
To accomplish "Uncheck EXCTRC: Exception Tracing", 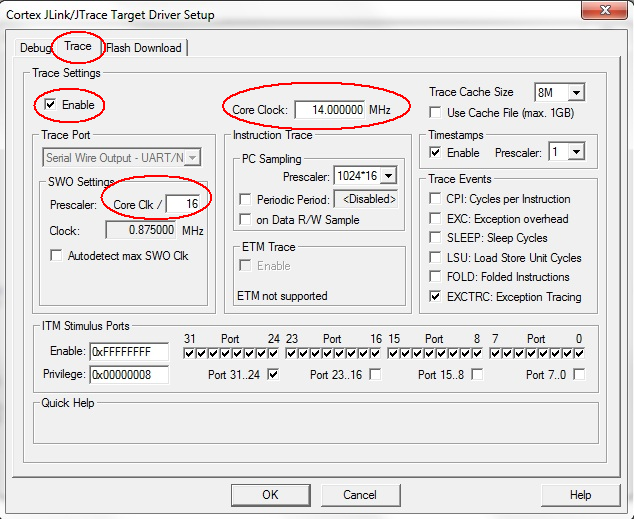I will [435, 297].
